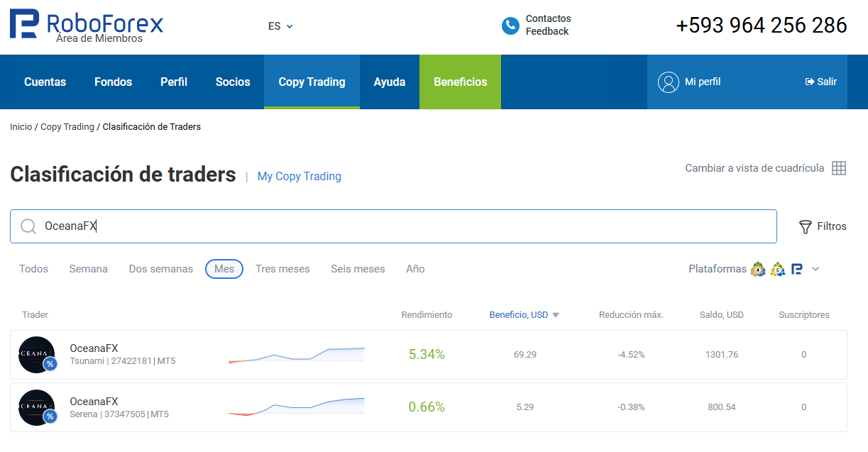Click the phone contact icon
Image resolution: width=868 pixels, height=452 pixels.
tap(510, 26)
